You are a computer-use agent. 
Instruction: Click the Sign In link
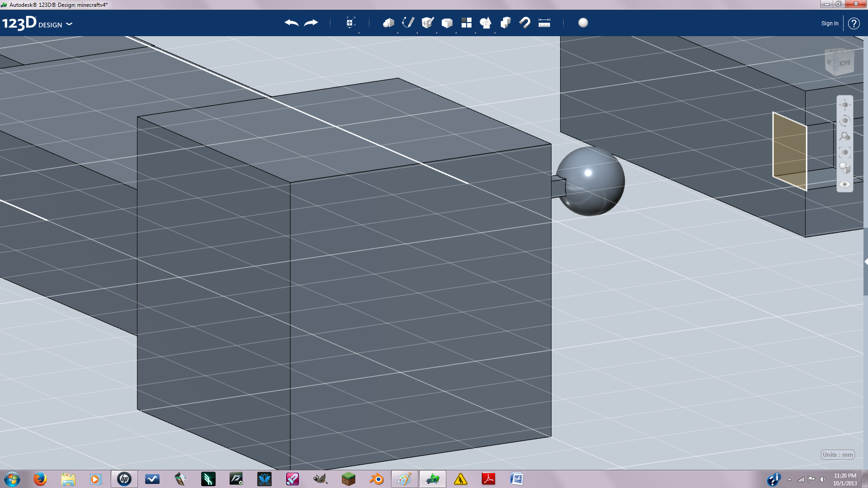point(830,23)
